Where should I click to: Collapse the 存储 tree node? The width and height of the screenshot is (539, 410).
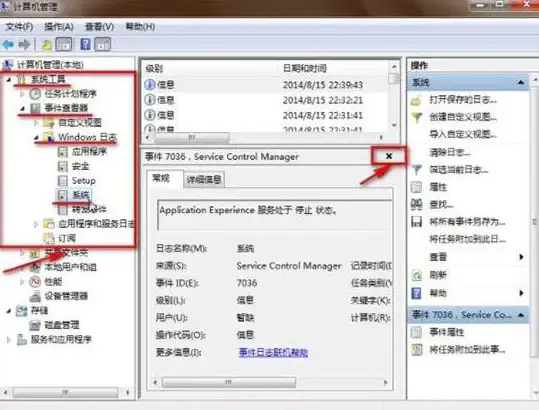coord(9,311)
